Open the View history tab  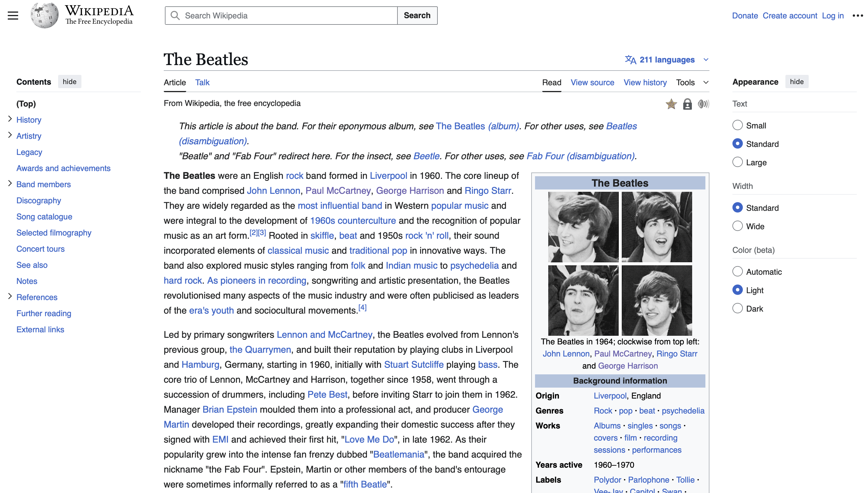645,82
